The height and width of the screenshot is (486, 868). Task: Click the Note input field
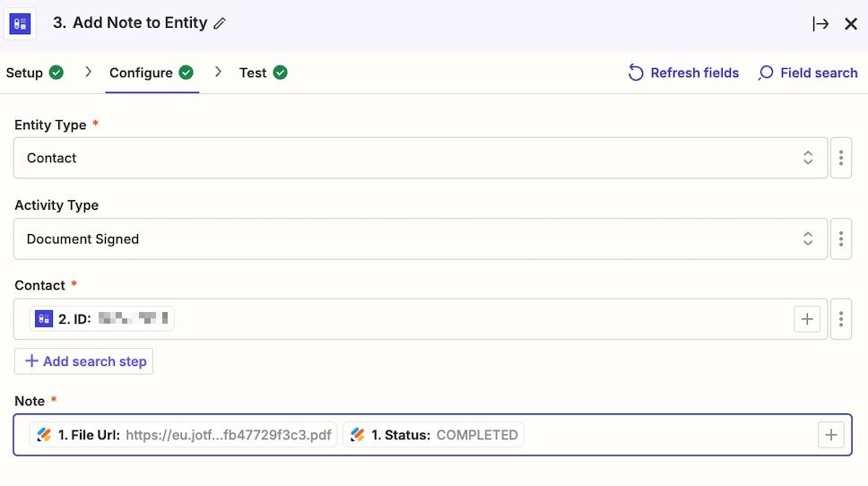pos(432,435)
